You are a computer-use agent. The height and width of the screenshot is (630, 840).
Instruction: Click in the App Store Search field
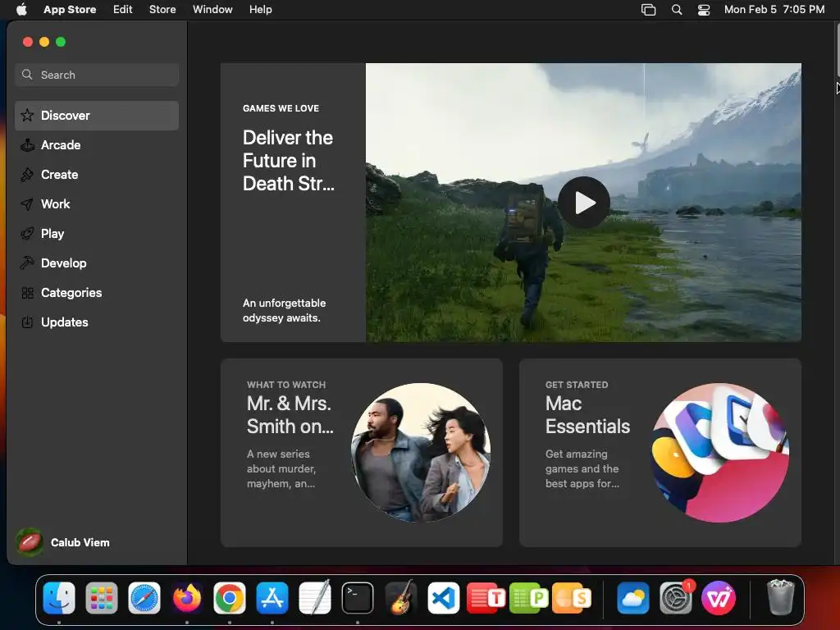97,75
